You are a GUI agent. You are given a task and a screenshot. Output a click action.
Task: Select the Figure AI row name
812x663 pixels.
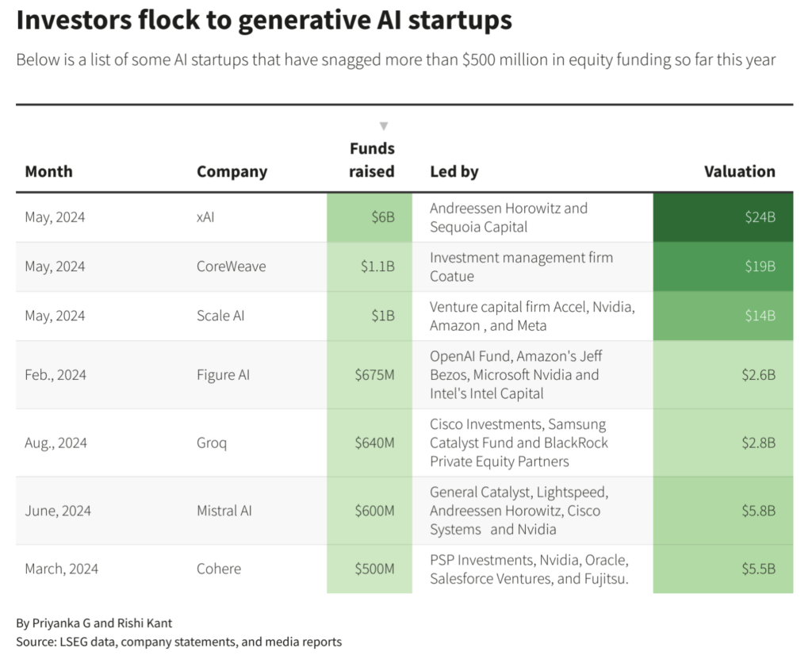pyautogui.click(x=223, y=374)
